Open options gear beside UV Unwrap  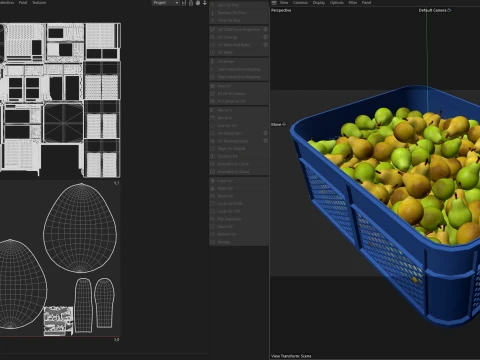[x=265, y=37]
